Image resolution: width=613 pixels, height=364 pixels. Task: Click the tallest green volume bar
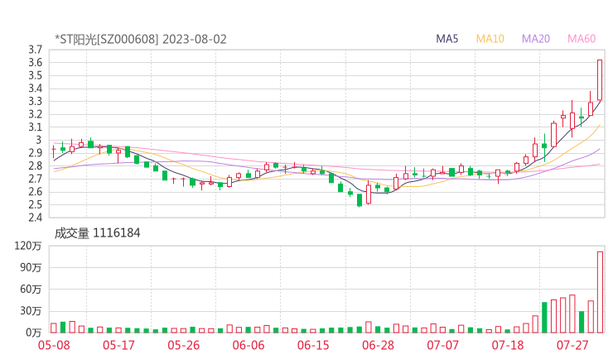pos(544,317)
